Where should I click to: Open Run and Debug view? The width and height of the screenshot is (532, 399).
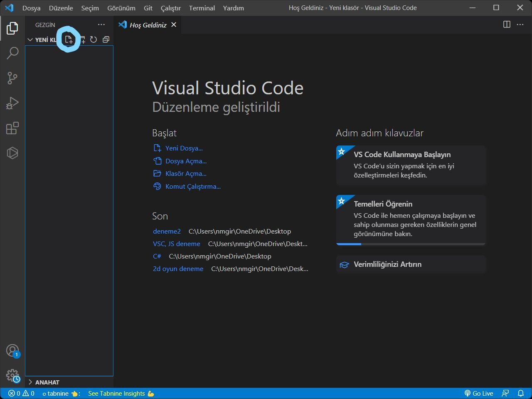[x=12, y=103]
